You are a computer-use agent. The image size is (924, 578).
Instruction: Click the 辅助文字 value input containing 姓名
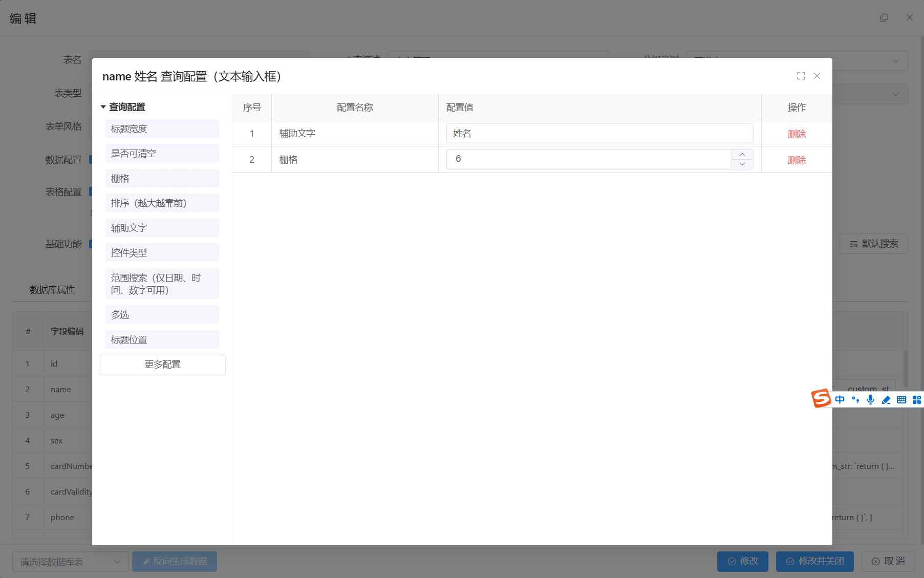(599, 134)
